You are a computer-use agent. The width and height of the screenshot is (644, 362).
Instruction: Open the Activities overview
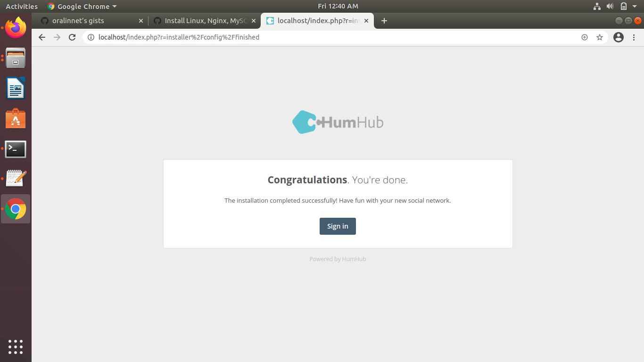22,6
